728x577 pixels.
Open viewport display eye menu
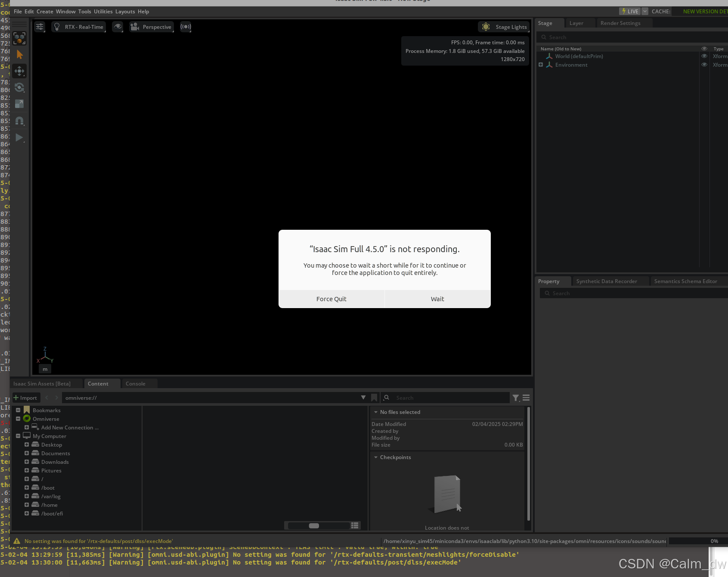[118, 27]
